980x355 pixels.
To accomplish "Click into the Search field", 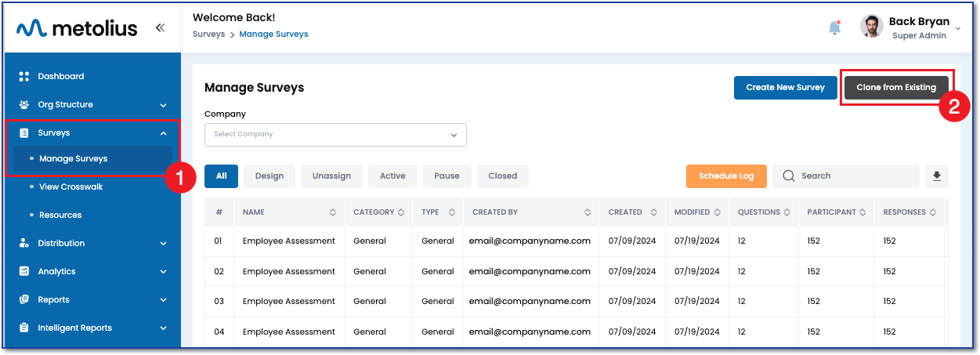I will pos(854,176).
